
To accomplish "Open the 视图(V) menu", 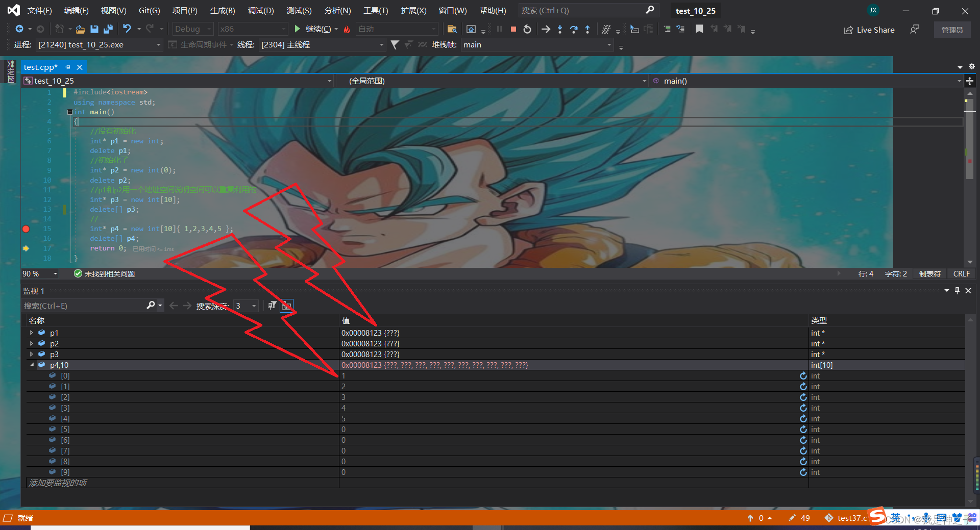I will (x=113, y=10).
